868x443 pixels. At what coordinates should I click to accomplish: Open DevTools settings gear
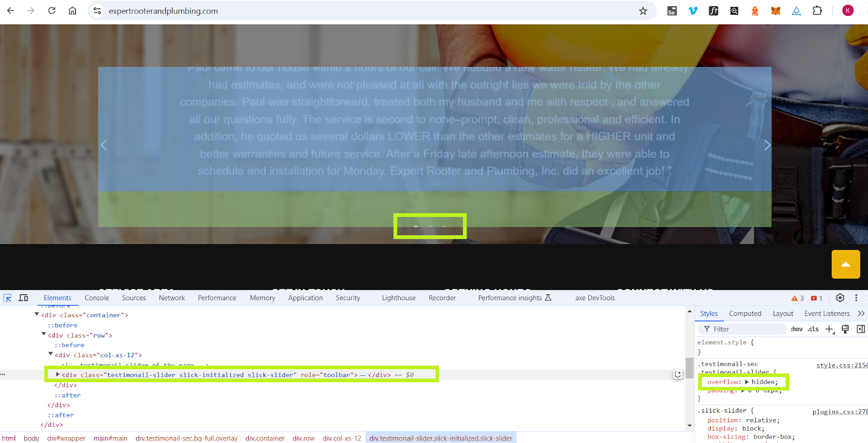[840, 298]
